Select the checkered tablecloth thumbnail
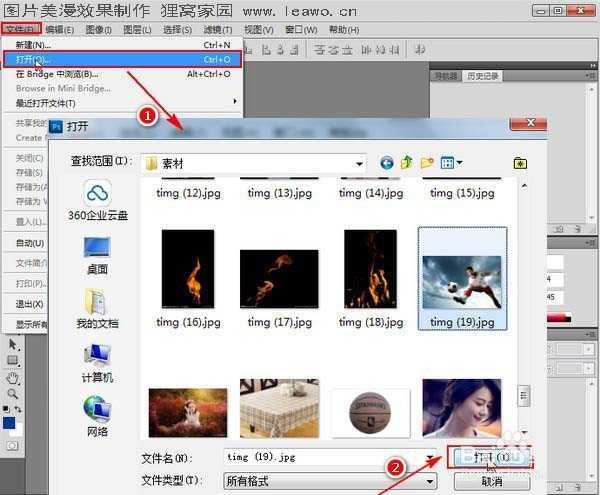This screenshot has width=600, height=495. pos(279,408)
